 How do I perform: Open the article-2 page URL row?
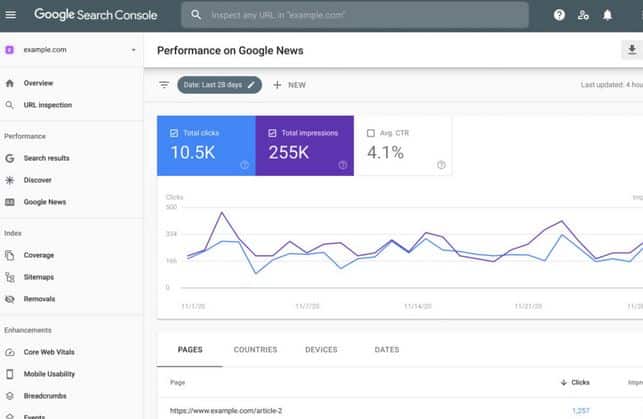(226, 411)
